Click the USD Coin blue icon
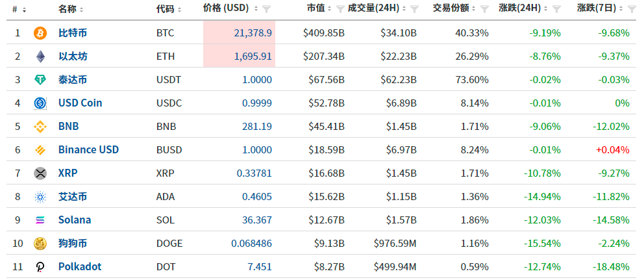Viewport: 644px width, 280px height. click(40, 103)
